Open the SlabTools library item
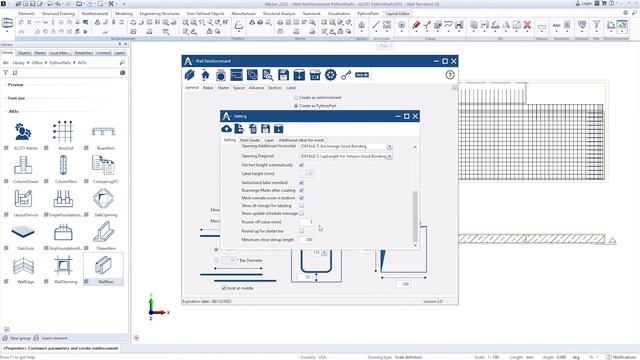Viewport: 640px width, 360px height. pyautogui.click(x=23, y=232)
